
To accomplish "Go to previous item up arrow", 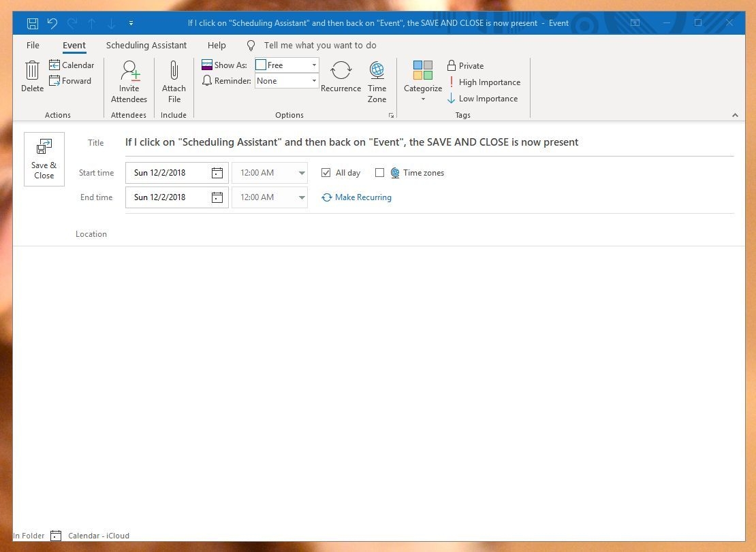I will point(92,23).
